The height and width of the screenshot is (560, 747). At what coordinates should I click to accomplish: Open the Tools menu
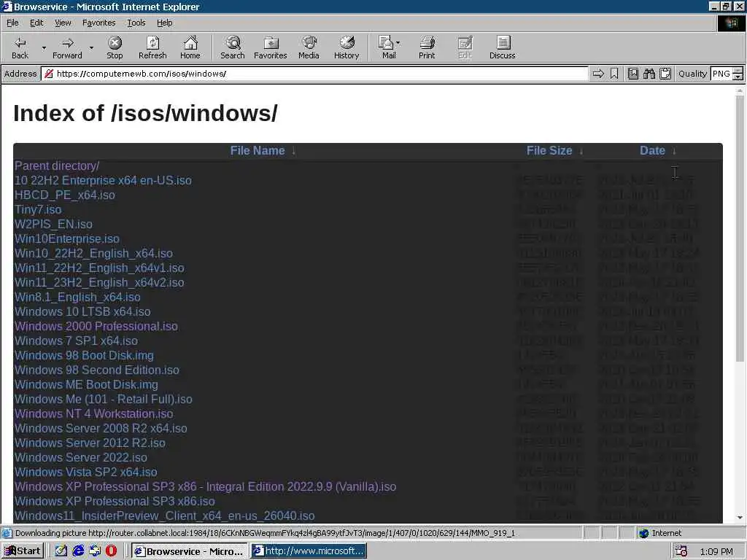point(136,23)
